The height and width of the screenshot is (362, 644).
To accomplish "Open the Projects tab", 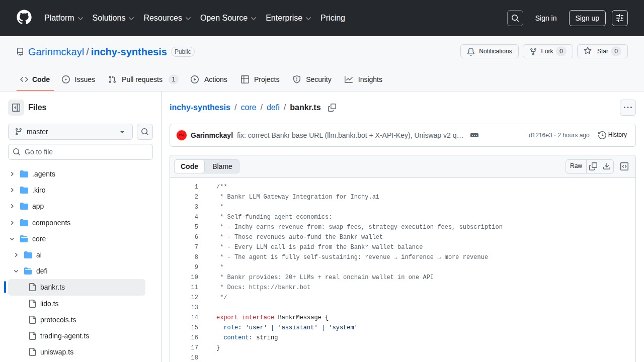I will pyautogui.click(x=260, y=79).
